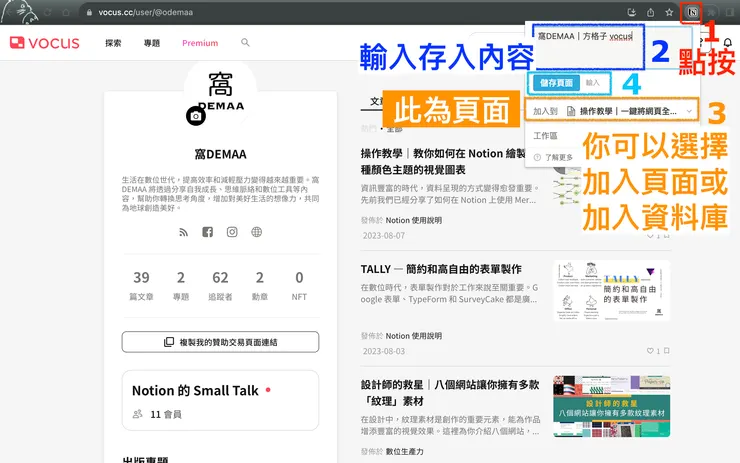Click the 儲存頁面 save page button
740x463 pixels.
coord(556,83)
